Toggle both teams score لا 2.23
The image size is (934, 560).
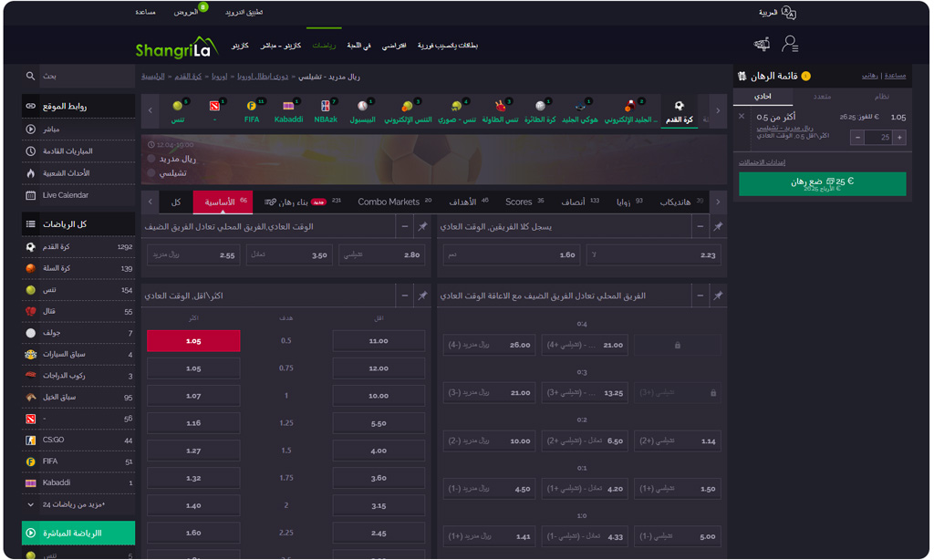[x=653, y=255]
